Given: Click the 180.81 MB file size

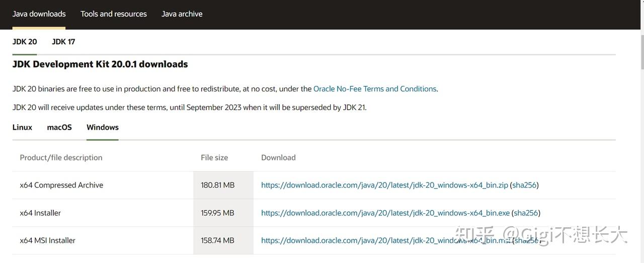Looking at the screenshot, I should tap(218, 185).
